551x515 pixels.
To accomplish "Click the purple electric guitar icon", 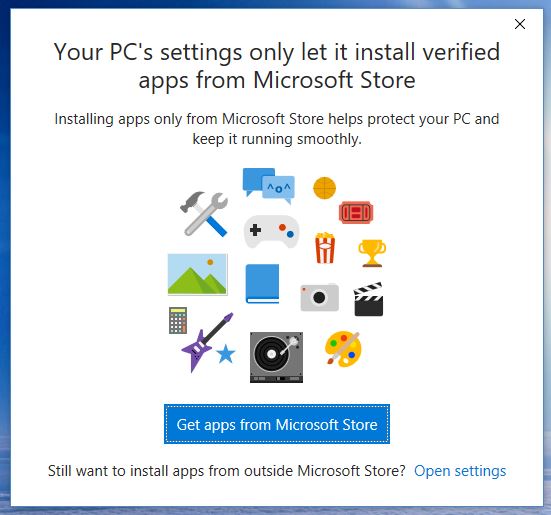I will [x=207, y=342].
